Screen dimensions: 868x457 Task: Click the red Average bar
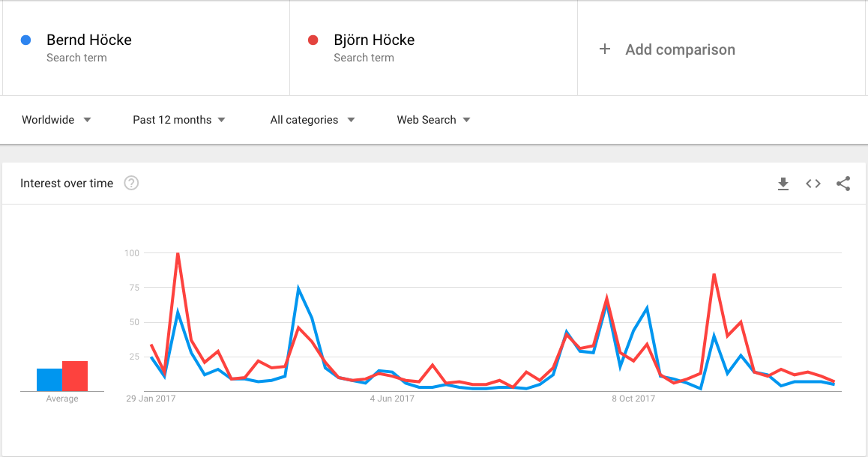(x=75, y=376)
